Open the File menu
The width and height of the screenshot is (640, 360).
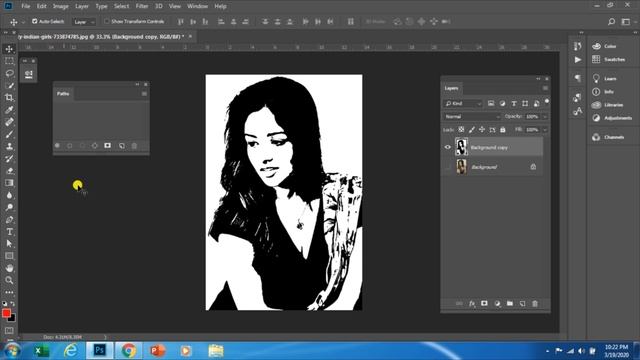click(x=25, y=6)
